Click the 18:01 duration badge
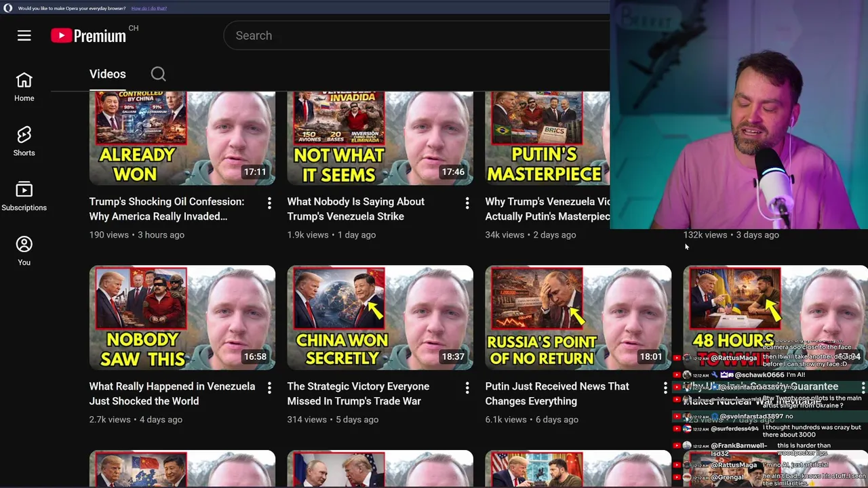868x488 pixels. click(x=651, y=357)
